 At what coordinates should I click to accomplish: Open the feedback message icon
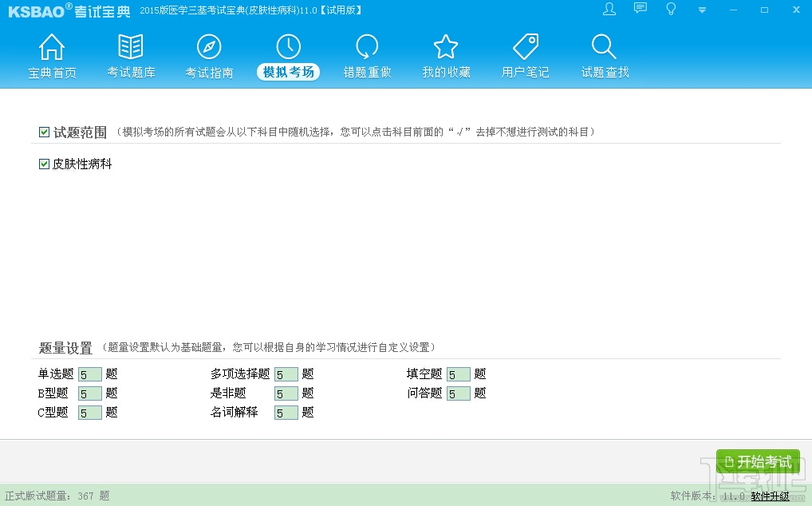[x=641, y=9]
